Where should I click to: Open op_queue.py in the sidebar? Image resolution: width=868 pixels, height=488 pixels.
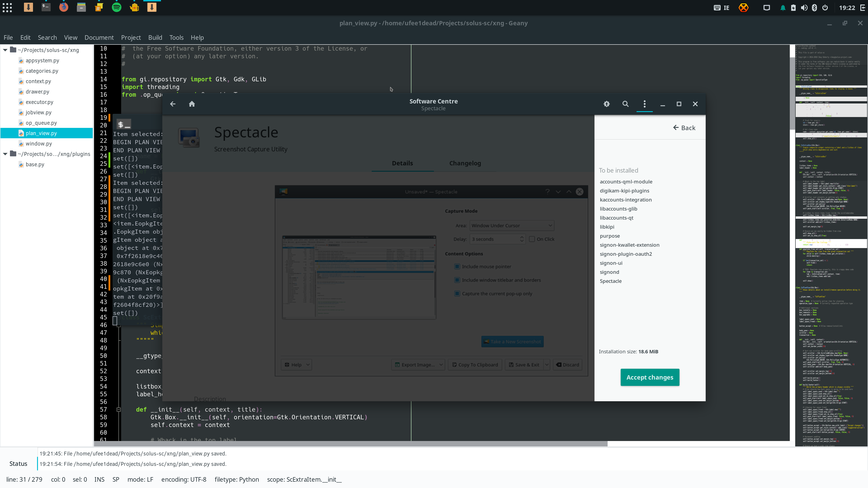pos(41,123)
